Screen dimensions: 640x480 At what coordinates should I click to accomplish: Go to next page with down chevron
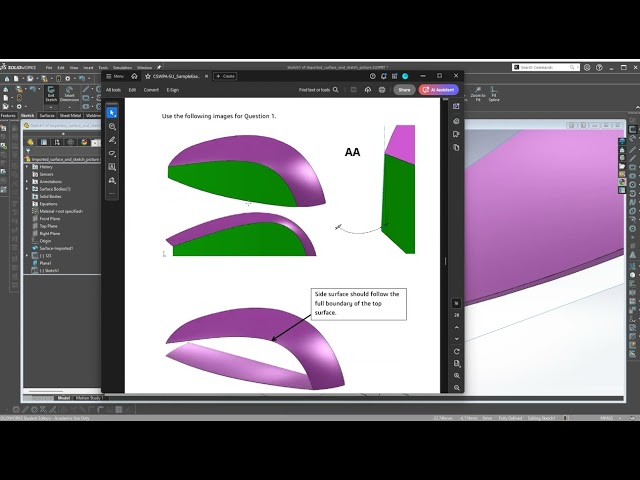(457, 339)
